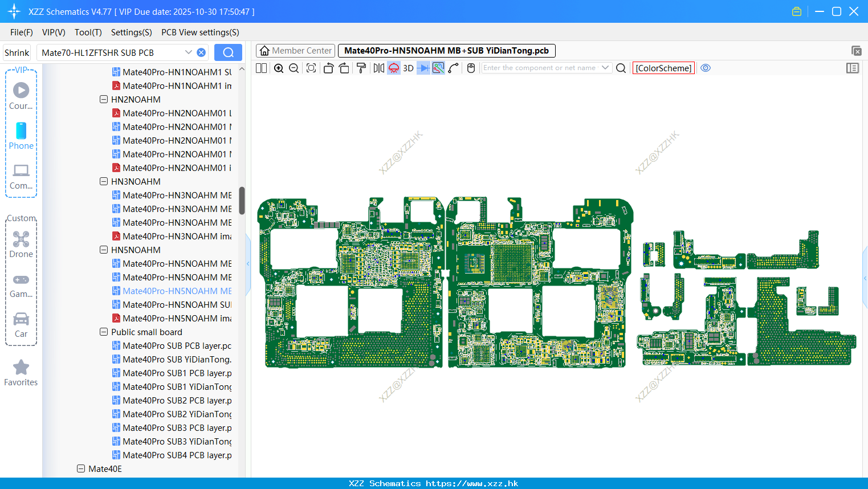Image resolution: width=868 pixels, height=489 pixels.
Task: Select the Phone category icon
Action: (x=21, y=131)
